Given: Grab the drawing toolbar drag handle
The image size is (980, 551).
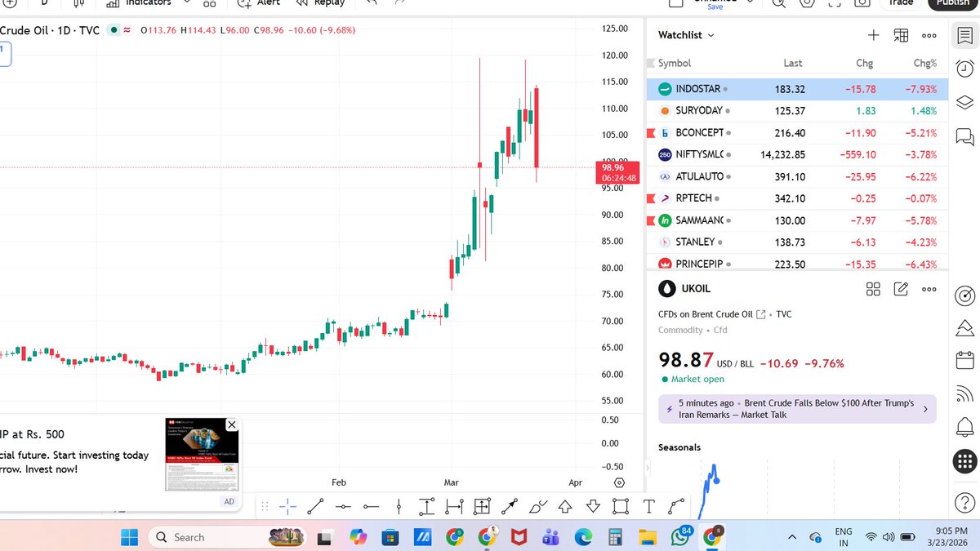Looking at the screenshot, I should [x=265, y=506].
